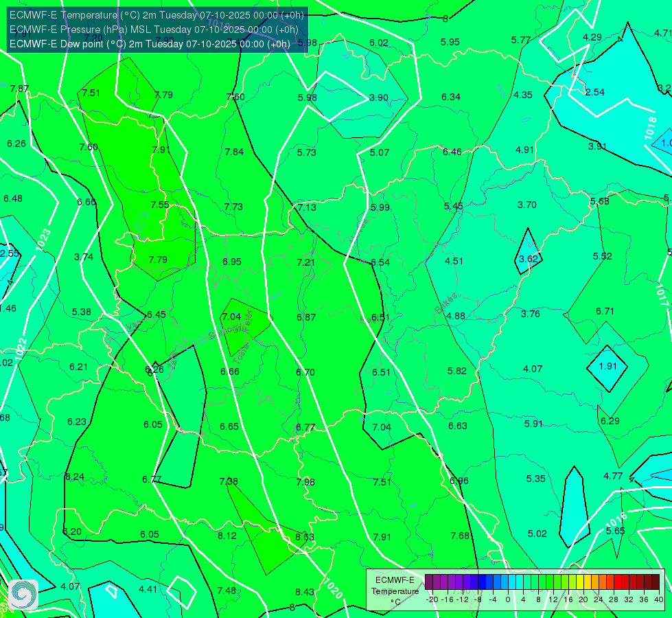Click the 6.87 grid value
Image resolution: width=672 pixels, height=618 pixels.
click(x=306, y=317)
